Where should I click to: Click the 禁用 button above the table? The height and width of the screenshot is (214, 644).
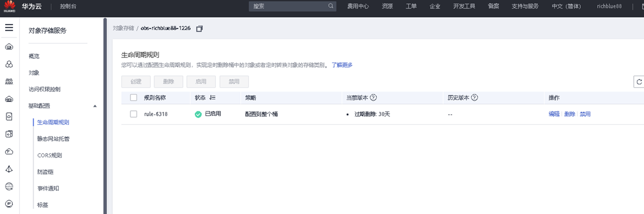tap(234, 81)
